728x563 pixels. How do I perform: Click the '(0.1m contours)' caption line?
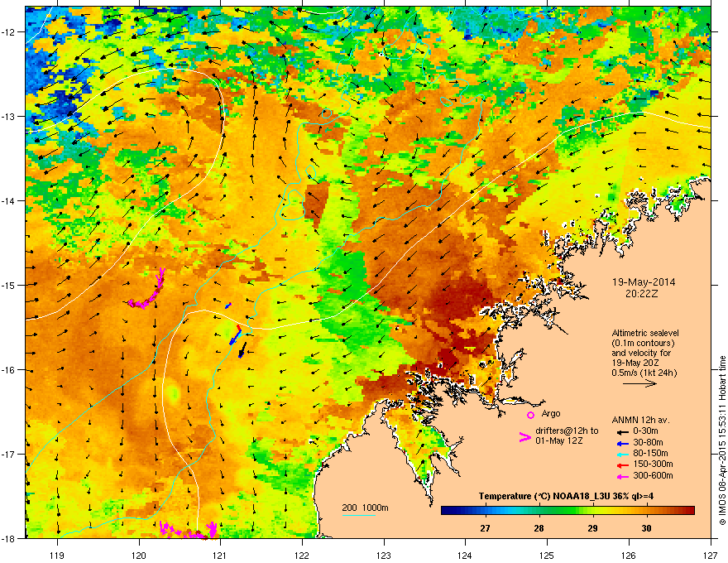tap(643, 343)
